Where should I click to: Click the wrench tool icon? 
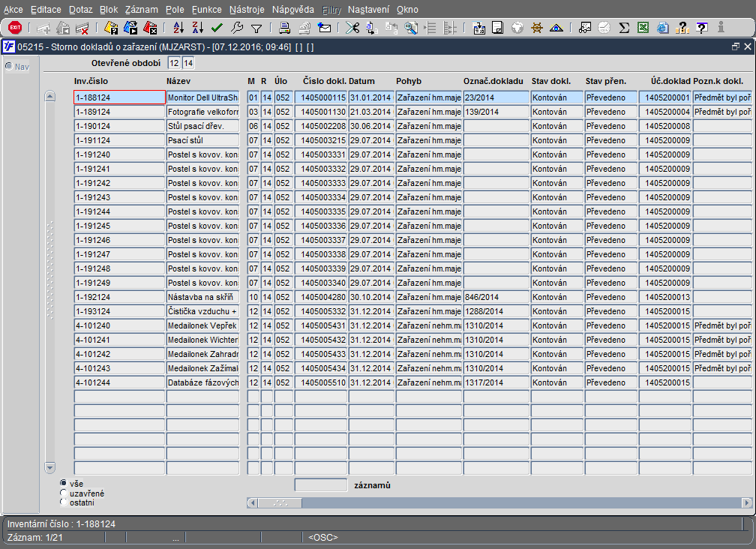[237, 28]
